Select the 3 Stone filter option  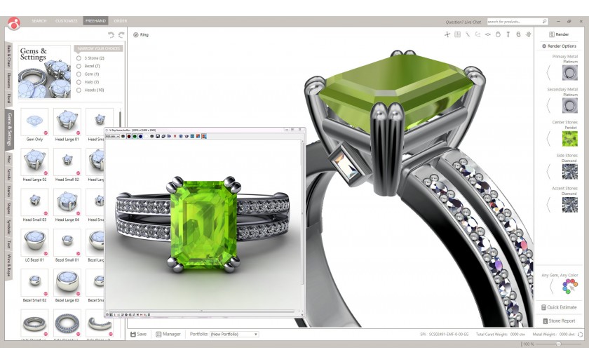[79, 58]
